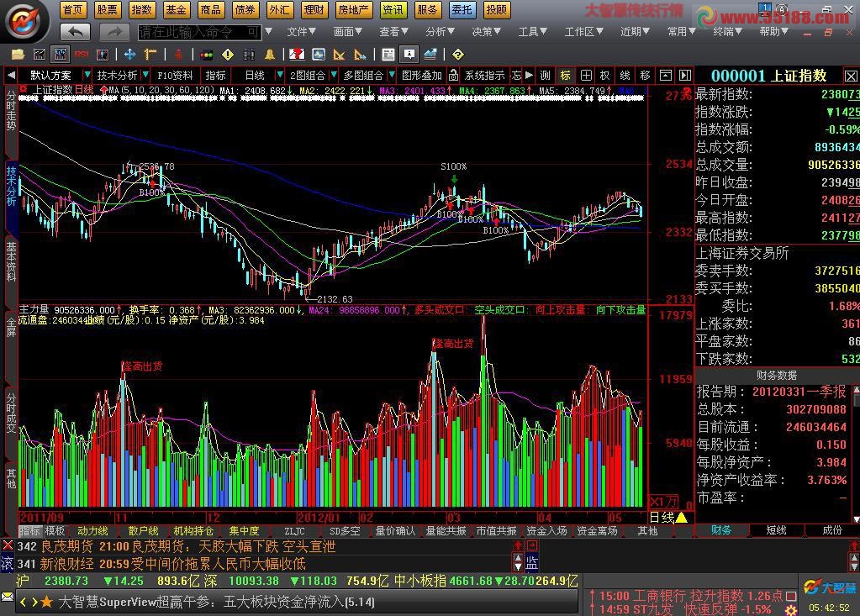The height and width of the screenshot is (616, 860).
Task: Click the padlock icon after 图形叠加
Action: click(454, 75)
